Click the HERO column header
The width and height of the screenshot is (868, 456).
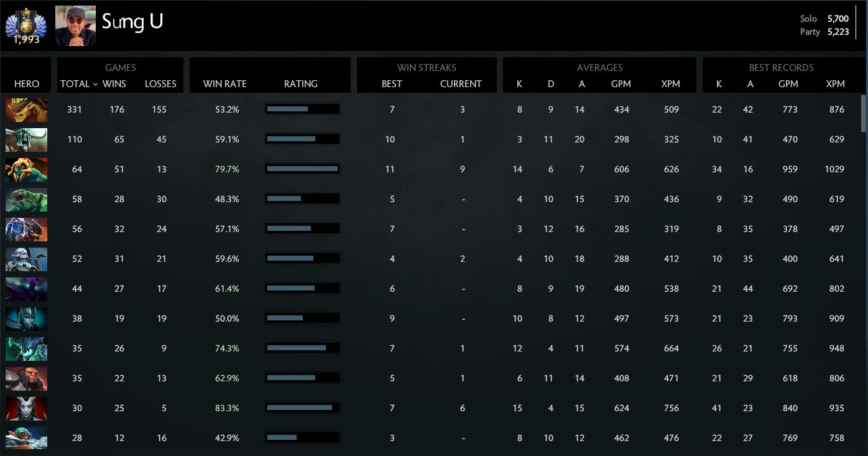tap(27, 84)
